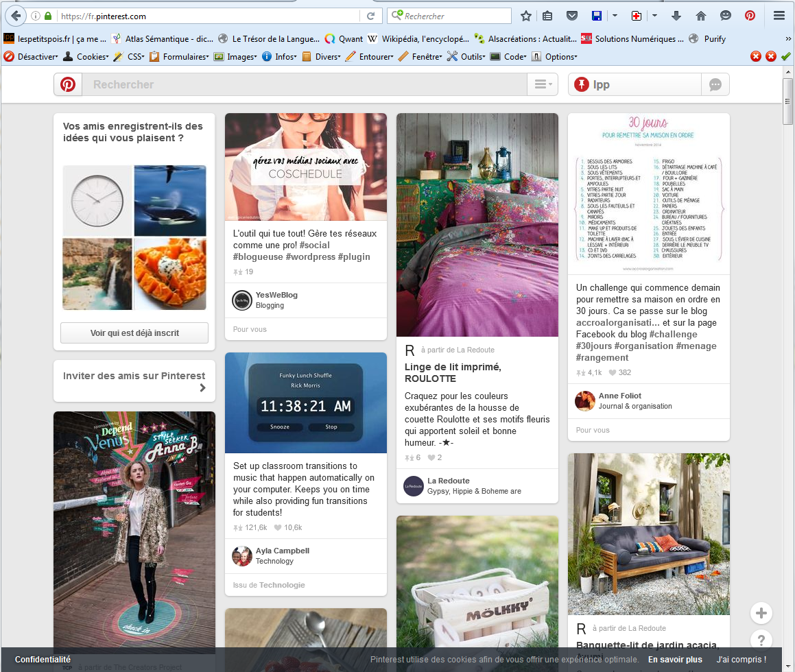
Task: Open the Images dropdown menu
Action: coord(235,57)
